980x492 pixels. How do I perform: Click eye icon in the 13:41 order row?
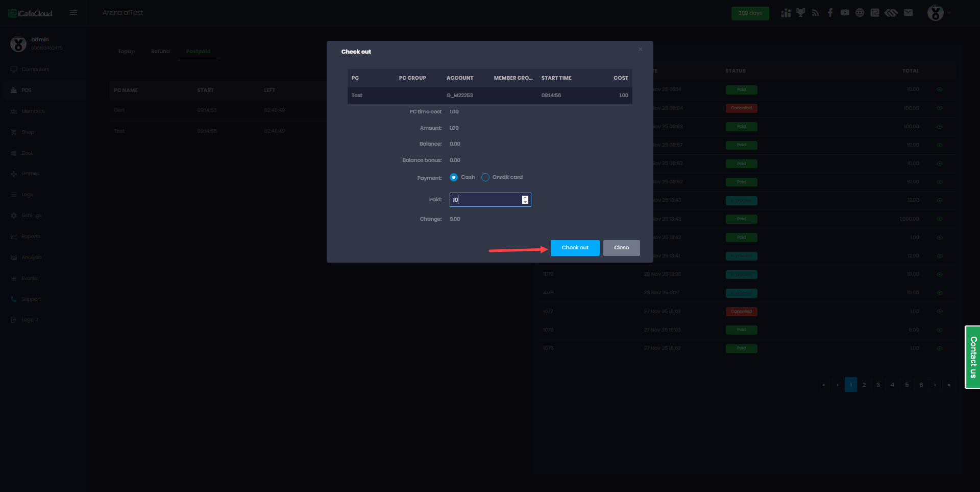[x=940, y=256]
